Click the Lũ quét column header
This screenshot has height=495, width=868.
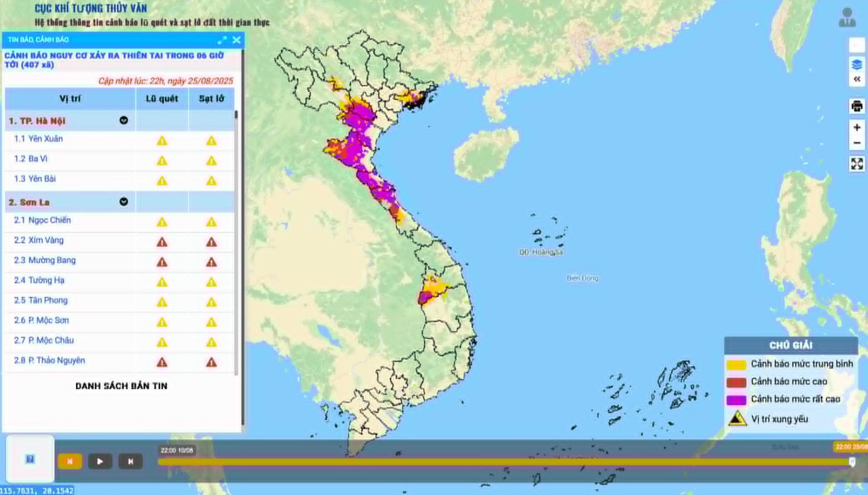(x=162, y=99)
